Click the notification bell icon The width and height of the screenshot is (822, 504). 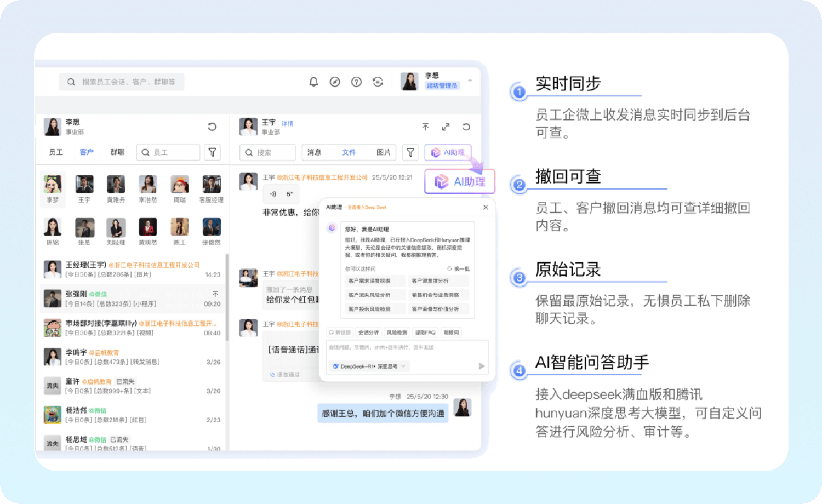coord(313,82)
